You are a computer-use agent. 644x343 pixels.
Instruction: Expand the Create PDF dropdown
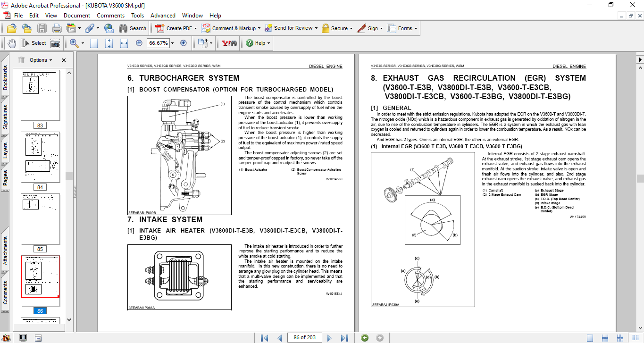click(x=195, y=28)
